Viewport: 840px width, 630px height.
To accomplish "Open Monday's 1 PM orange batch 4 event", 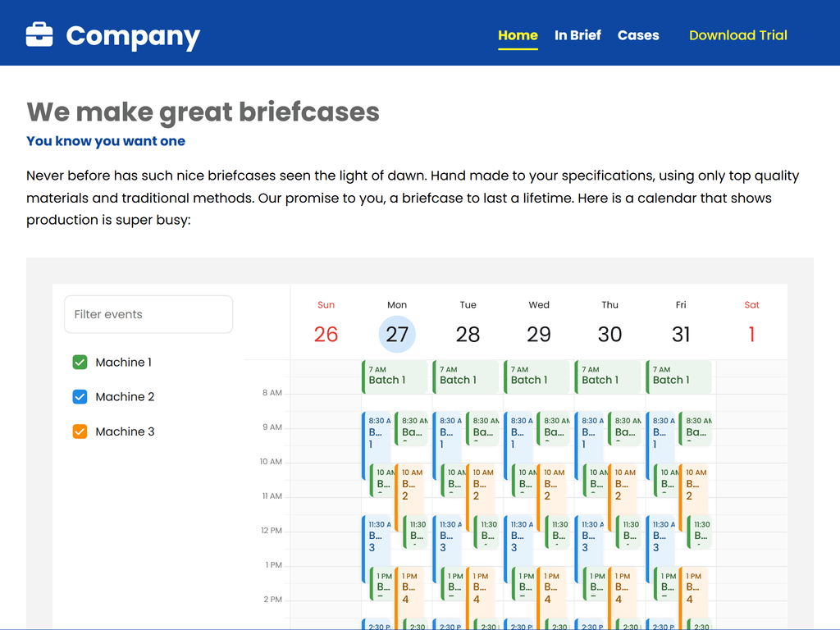I will (x=409, y=587).
